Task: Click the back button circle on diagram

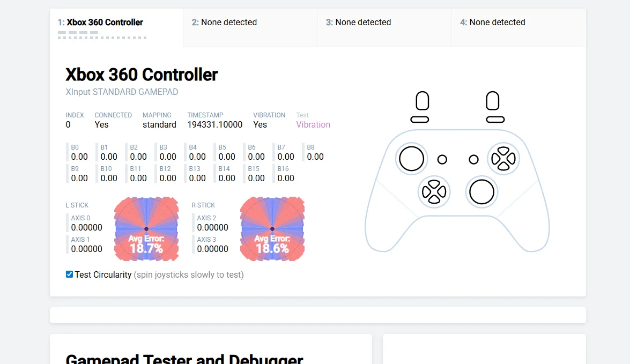Action: coord(442,160)
